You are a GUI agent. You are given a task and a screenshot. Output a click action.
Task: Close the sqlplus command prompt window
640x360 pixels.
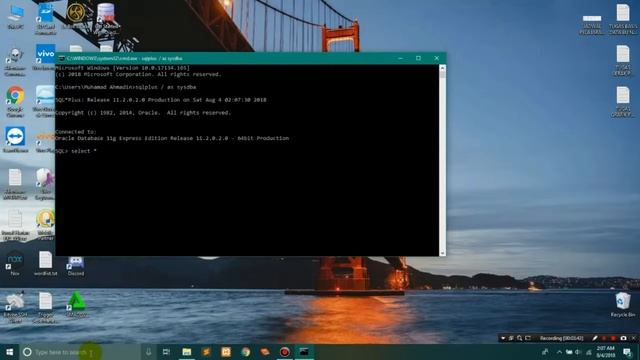pos(436,58)
